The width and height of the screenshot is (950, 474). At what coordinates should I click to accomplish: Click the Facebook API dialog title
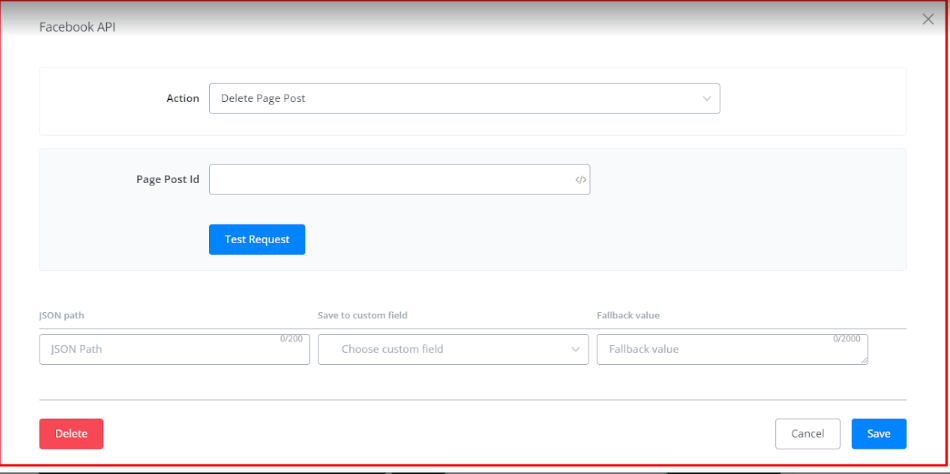click(x=77, y=27)
